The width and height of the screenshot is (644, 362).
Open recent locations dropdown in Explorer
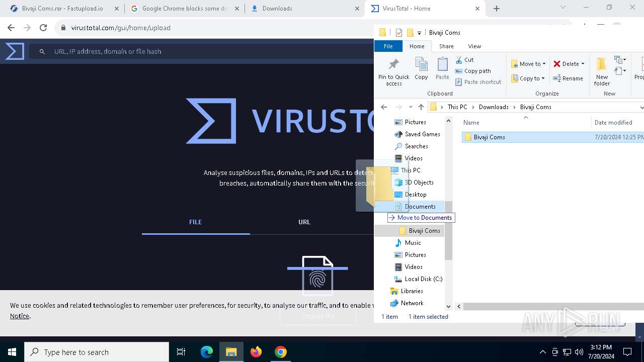point(411,107)
